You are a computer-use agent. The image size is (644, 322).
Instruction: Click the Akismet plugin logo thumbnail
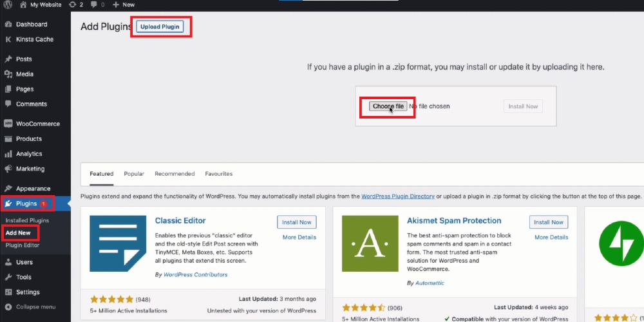[370, 243]
